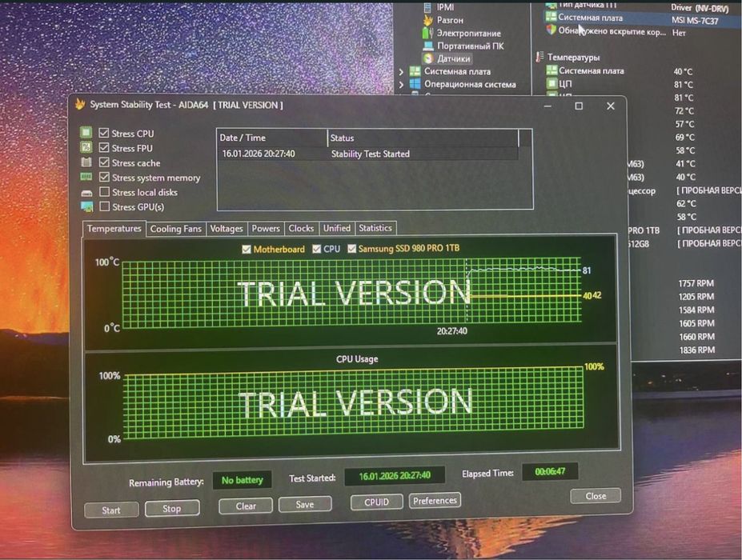
Task: Toggle the CPU graph checkbox
Action: 317,249
